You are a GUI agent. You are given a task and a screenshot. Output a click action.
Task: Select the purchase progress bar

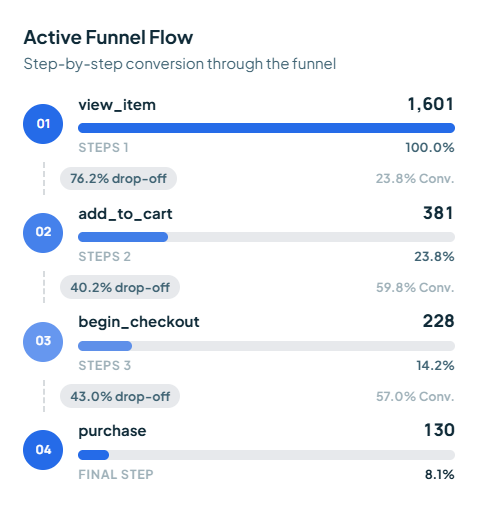pos(266,455)
